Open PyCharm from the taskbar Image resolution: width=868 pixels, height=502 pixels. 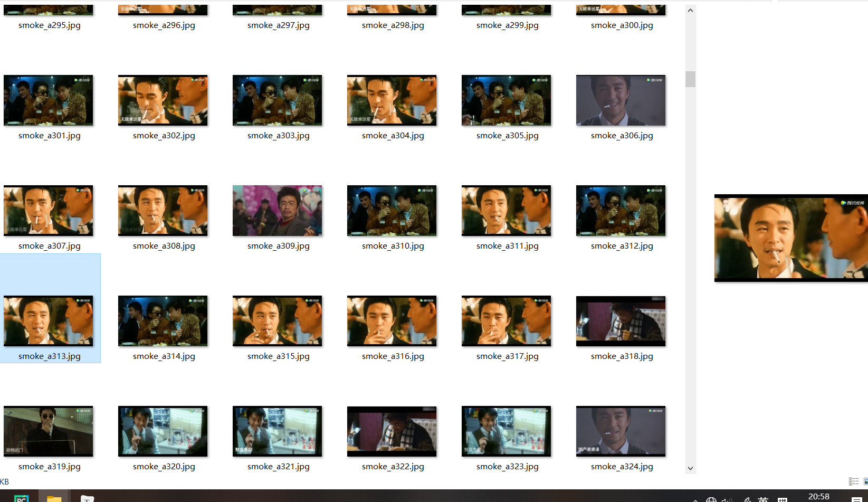[21, 498]
